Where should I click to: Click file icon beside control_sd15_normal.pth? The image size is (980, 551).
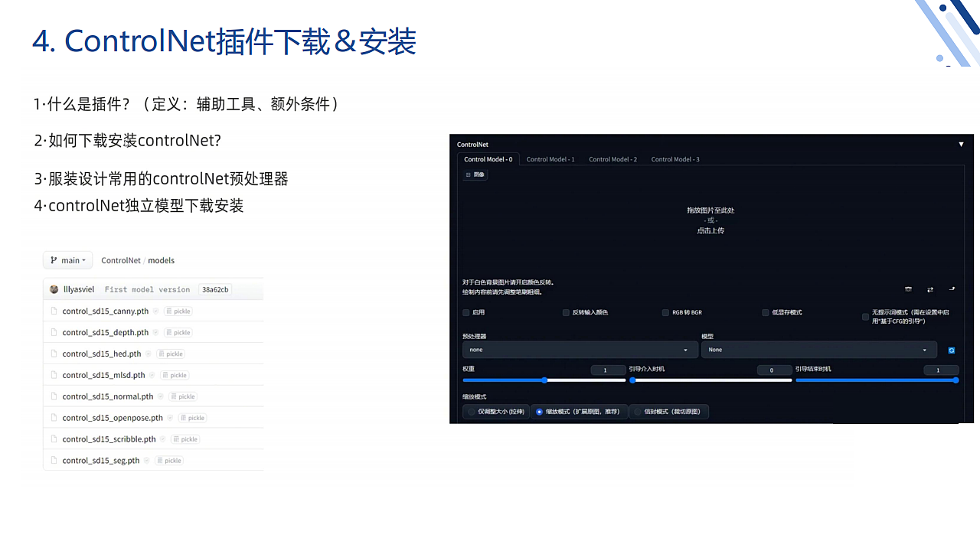point(54,396)
